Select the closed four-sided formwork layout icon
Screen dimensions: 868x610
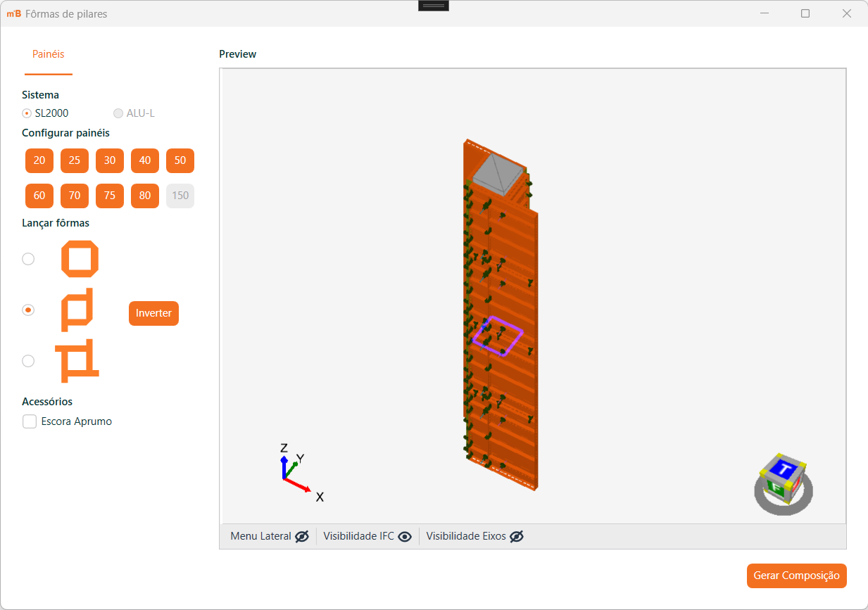point(80,259)
